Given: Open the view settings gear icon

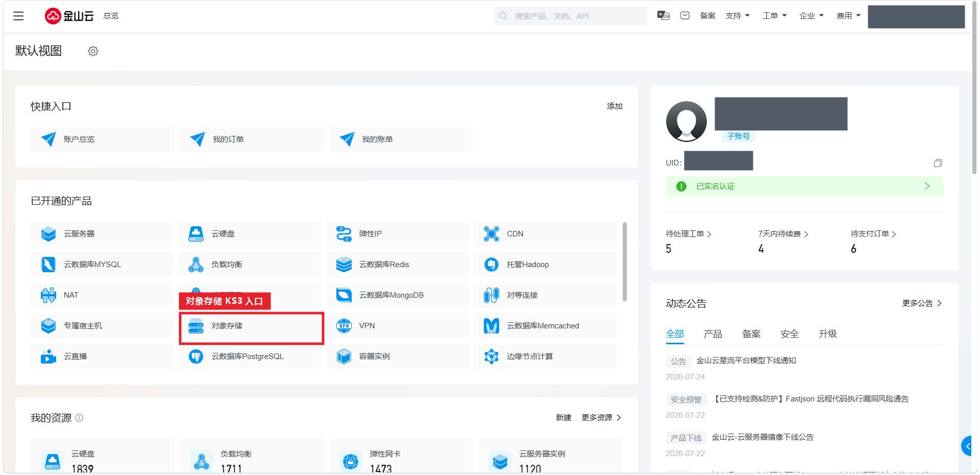Looking at the screenshot, I should coord(93,51).
